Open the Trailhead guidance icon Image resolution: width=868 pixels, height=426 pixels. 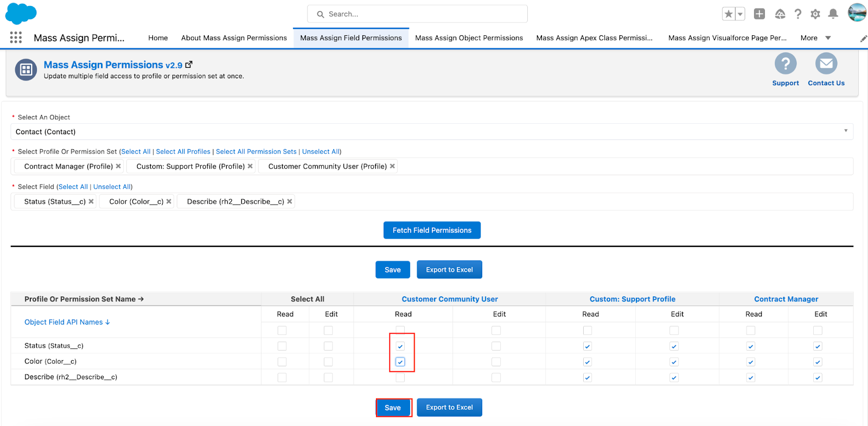click(780, 14)
